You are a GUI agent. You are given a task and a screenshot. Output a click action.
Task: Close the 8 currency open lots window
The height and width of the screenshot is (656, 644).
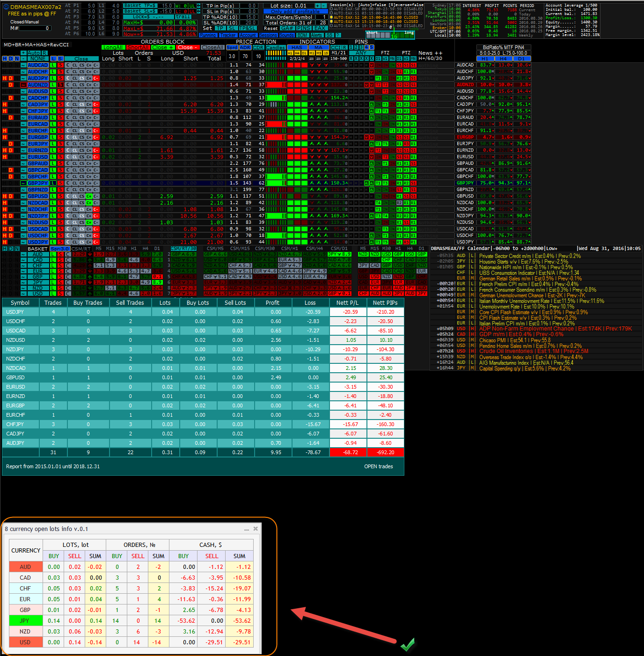point(256,529)
